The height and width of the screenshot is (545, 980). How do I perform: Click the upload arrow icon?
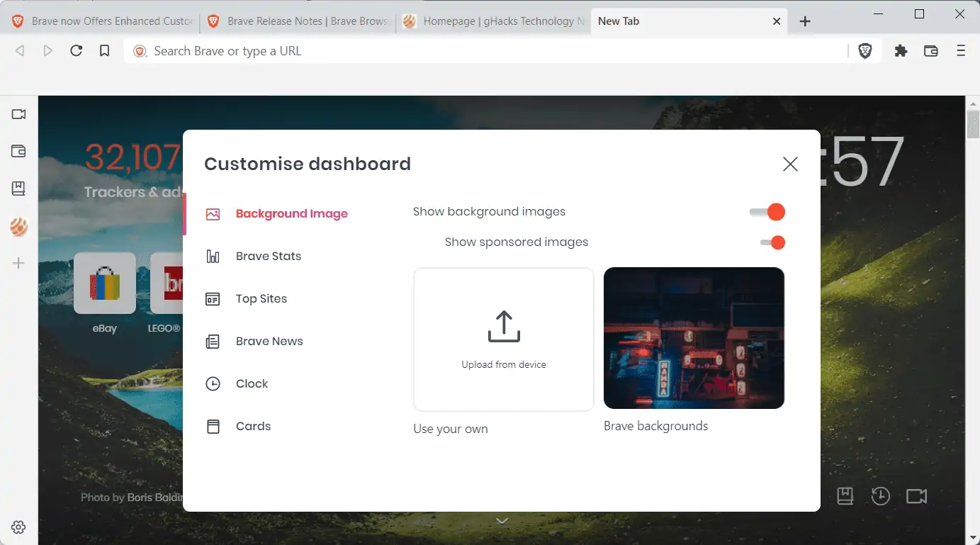[504, 327]
